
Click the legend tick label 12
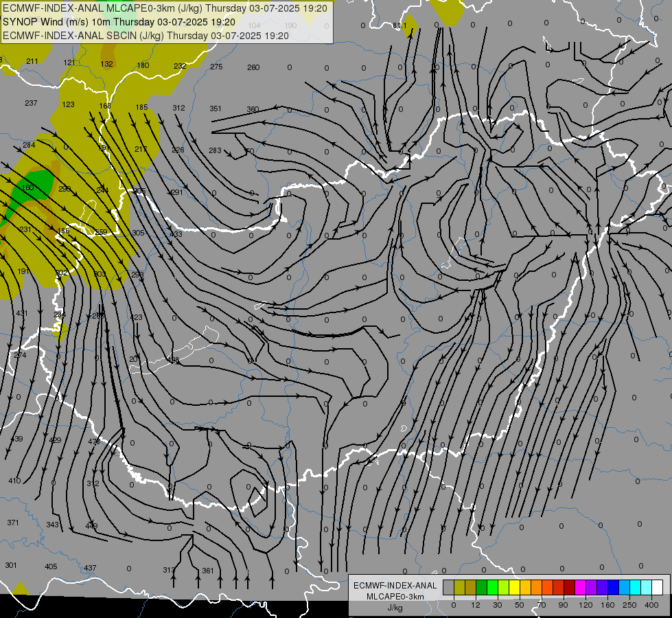pos(475,605)
